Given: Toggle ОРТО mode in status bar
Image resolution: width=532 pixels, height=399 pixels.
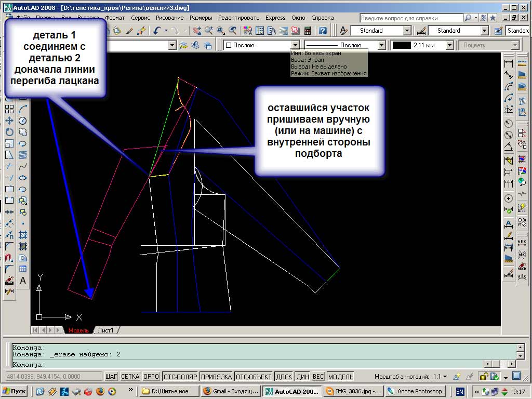Looking at the screenshot, I should pos(151,377).
